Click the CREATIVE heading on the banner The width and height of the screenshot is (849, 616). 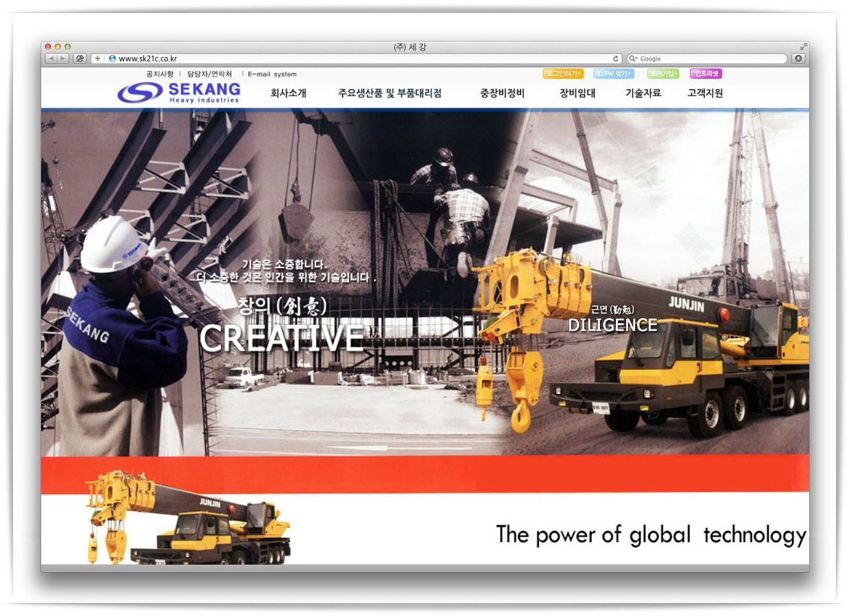[x=281, y=337]
